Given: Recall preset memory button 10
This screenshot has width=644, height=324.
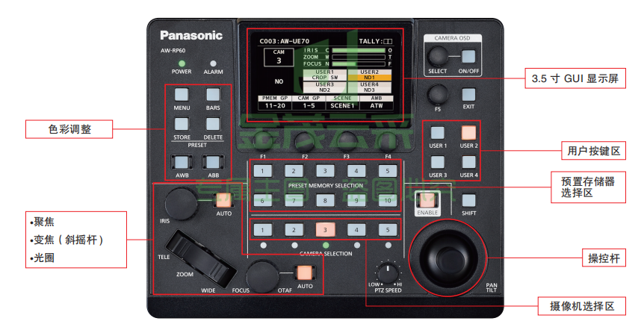Looking at the screenshot, I should (x=387, y=200).
